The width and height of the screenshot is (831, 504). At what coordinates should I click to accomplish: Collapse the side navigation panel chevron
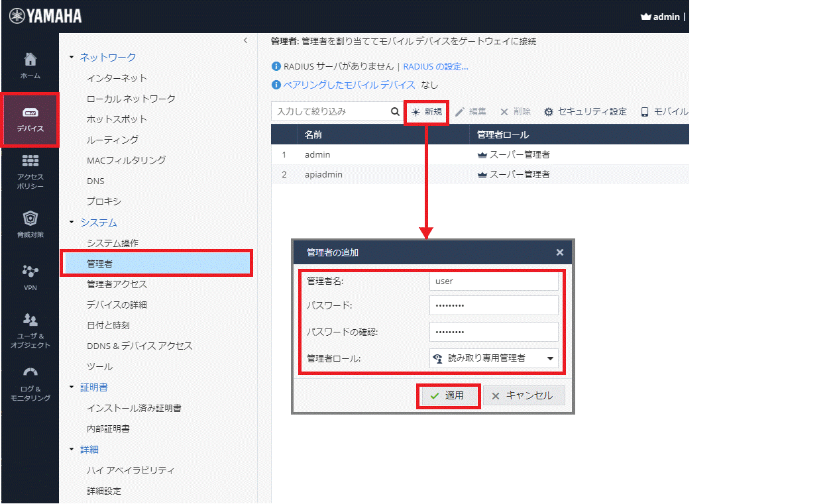point(245,40)
